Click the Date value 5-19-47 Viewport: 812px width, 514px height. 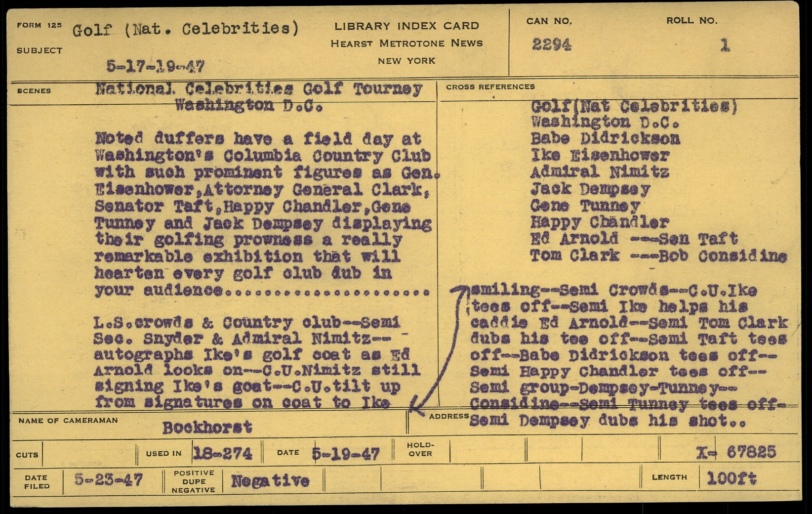(346, 453)
